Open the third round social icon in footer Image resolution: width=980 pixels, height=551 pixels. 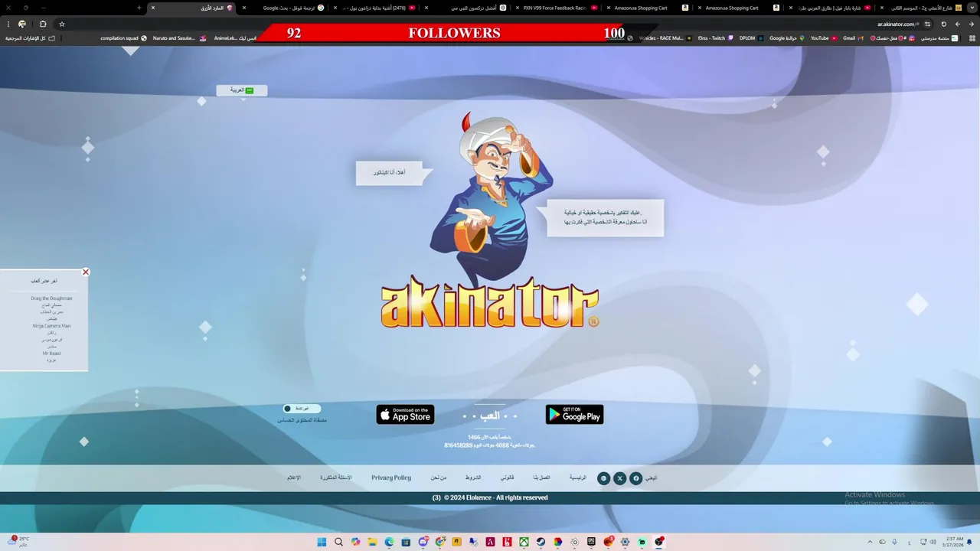coord(603,478)
